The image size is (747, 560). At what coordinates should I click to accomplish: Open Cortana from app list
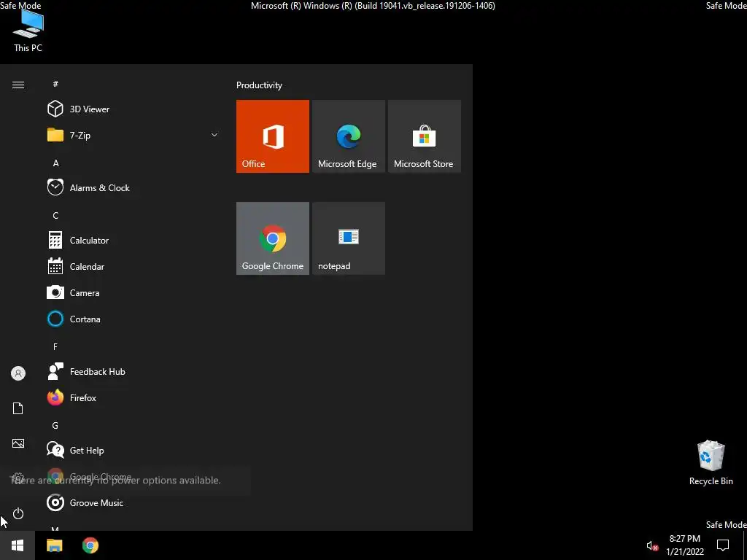click(133, 319)
